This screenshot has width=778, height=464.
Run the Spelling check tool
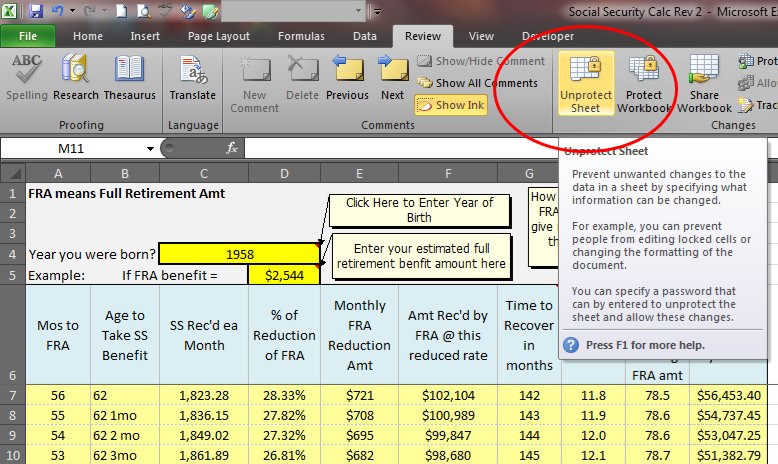click(27, 77)
